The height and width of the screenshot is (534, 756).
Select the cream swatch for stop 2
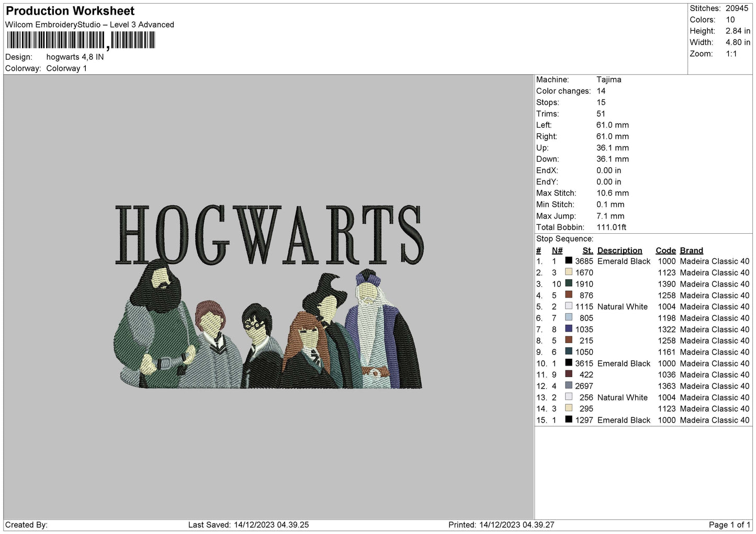(569, 272)
